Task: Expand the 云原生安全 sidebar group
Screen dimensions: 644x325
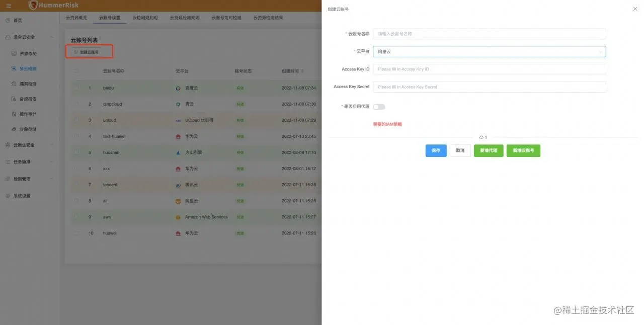Action: pyautogui.click(x=53, y=145)
